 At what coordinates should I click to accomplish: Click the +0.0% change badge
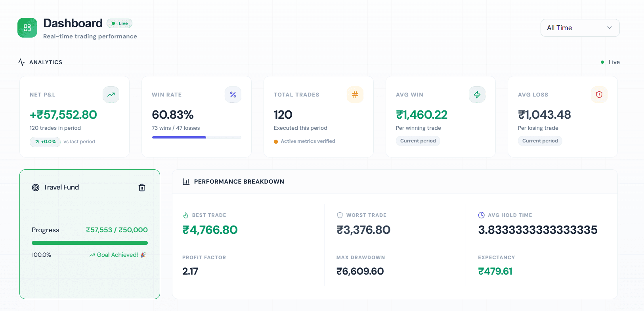[45, 142]
